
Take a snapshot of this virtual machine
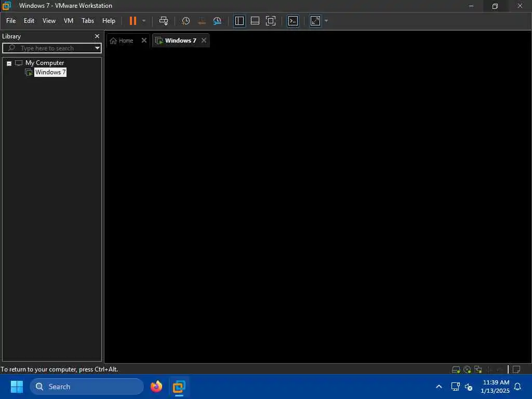[x=185, y=21]
